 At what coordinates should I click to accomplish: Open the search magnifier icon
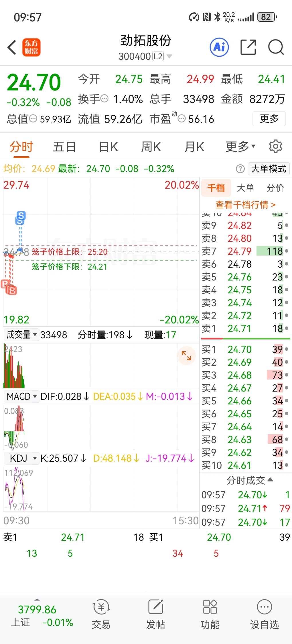coord(276,47)
